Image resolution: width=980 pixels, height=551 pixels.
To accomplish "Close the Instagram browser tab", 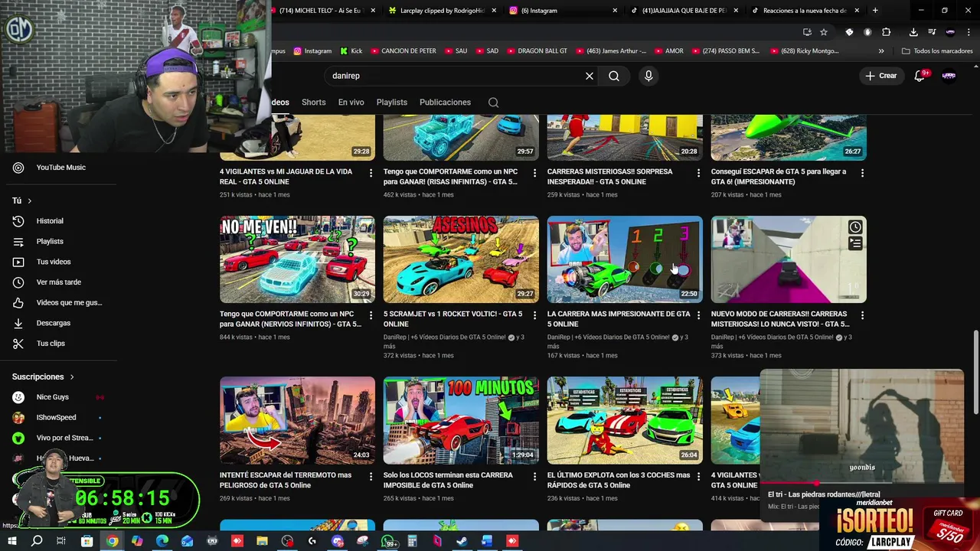I will pos(615,11).
